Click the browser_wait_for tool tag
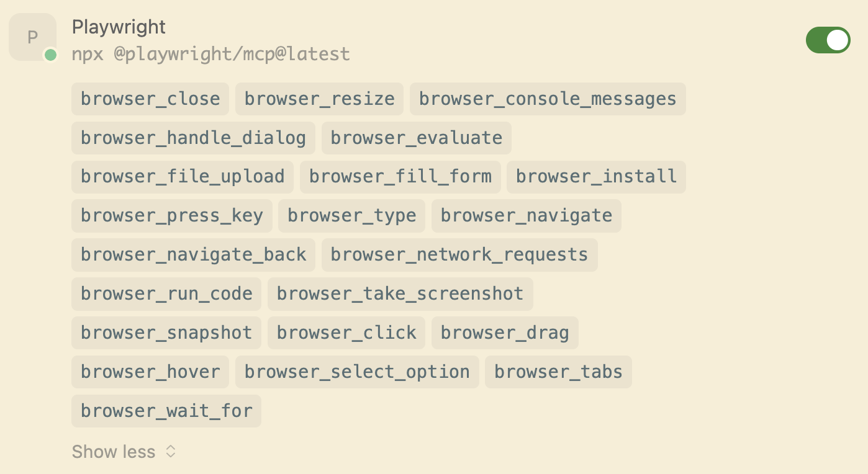 point(166,411)
